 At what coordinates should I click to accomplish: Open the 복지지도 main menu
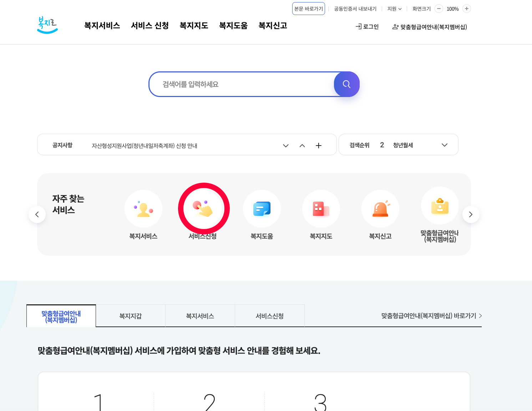click(x=194, y=26)
